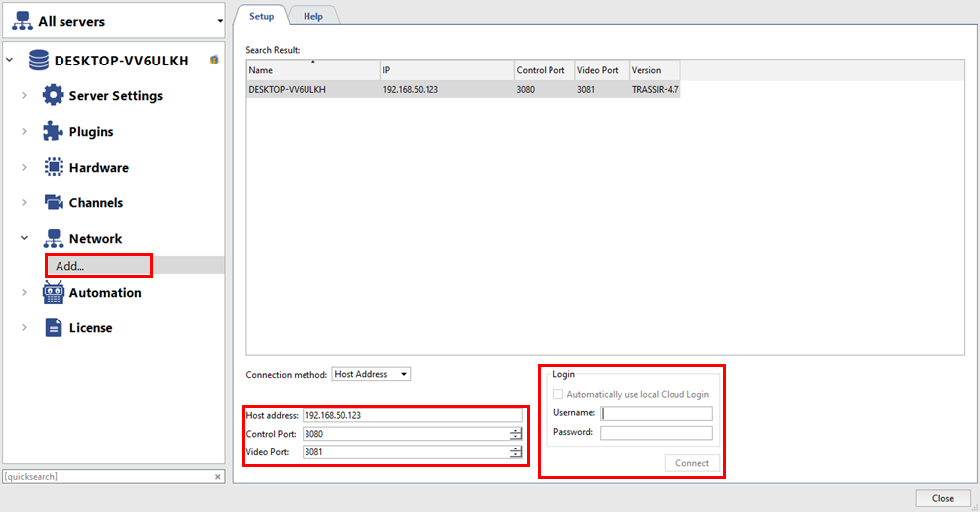Click the Username input field
Screen dimensions: 980x512
point(656,414)
